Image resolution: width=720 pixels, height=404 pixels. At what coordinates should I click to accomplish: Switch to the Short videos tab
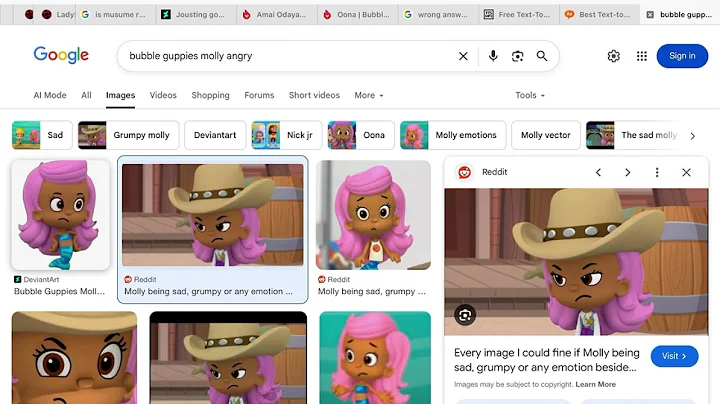(x=314, y=95)
